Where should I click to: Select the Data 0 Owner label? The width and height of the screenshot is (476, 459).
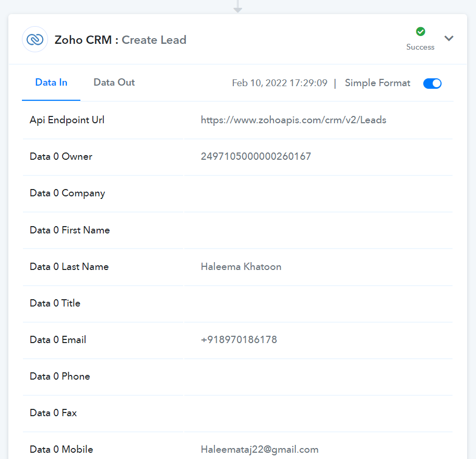pyautogui.click(x=61, y=157)
